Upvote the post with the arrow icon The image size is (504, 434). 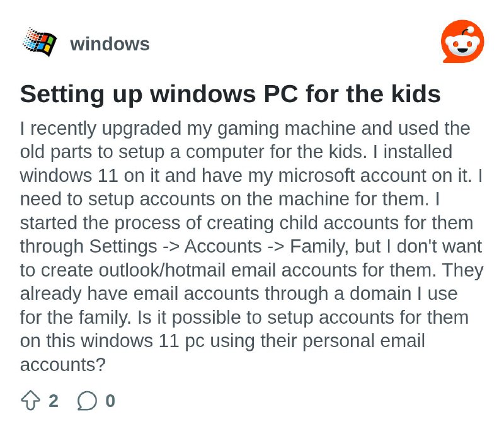click(30, 400)
